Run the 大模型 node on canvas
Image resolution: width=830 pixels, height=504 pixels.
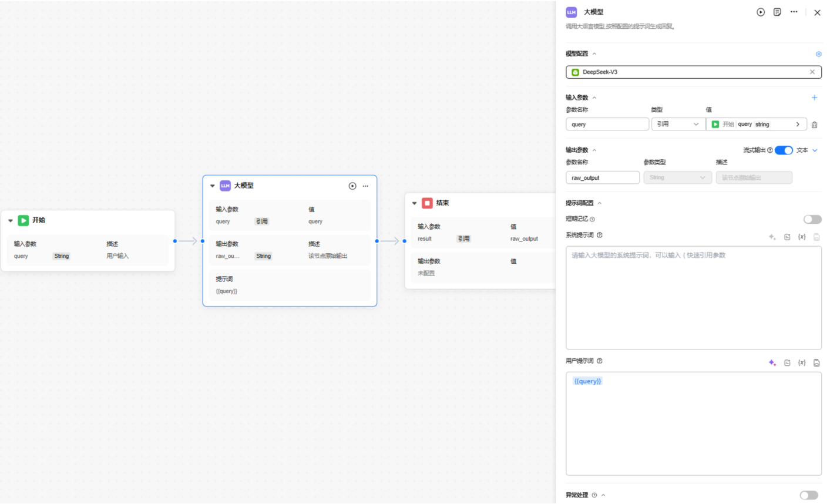[352, 186]
